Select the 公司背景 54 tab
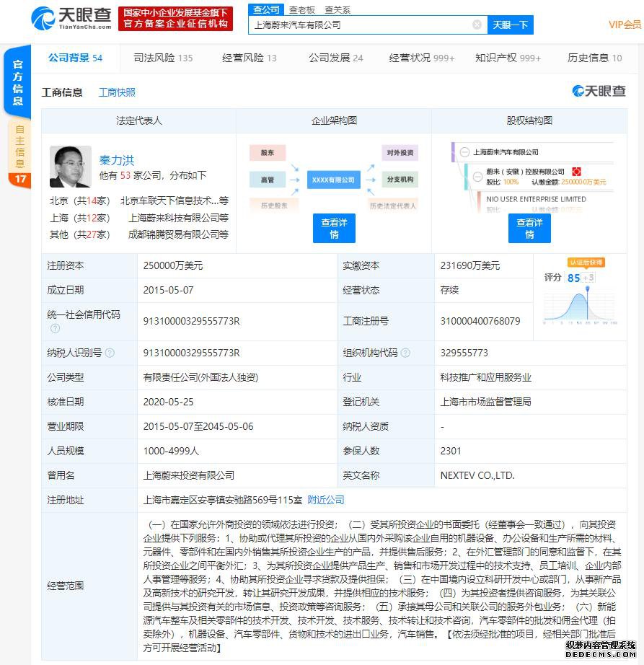The image size is (644, 665). [75, 58]
